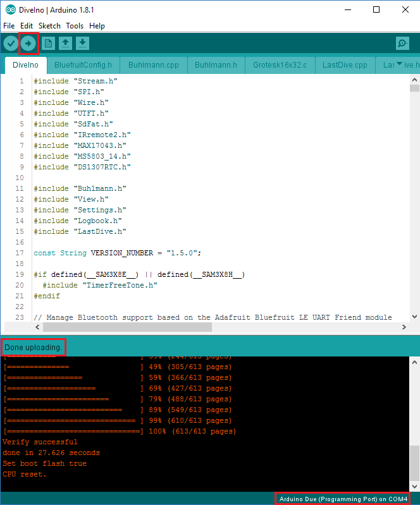Switch to the Buhlmann.cpp tab

154,65
